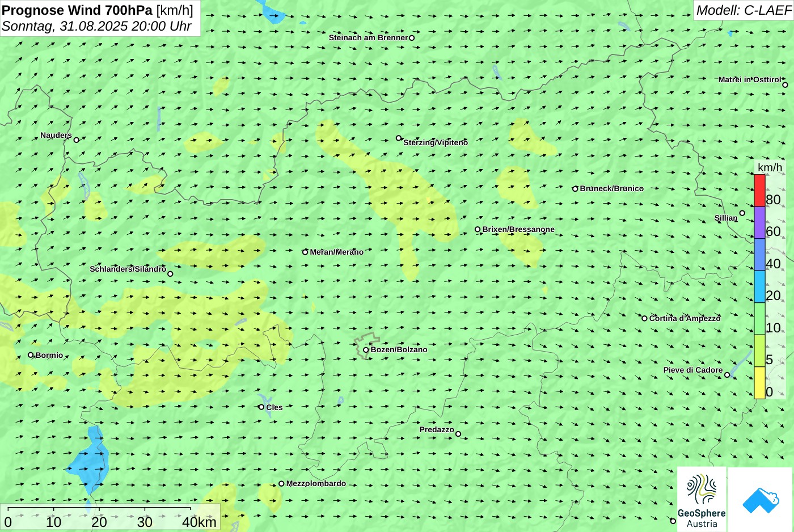The width and height of the screenshot is (794, 532).
Task: Select the Meran/Merano location marker
Action: [305, 252]
